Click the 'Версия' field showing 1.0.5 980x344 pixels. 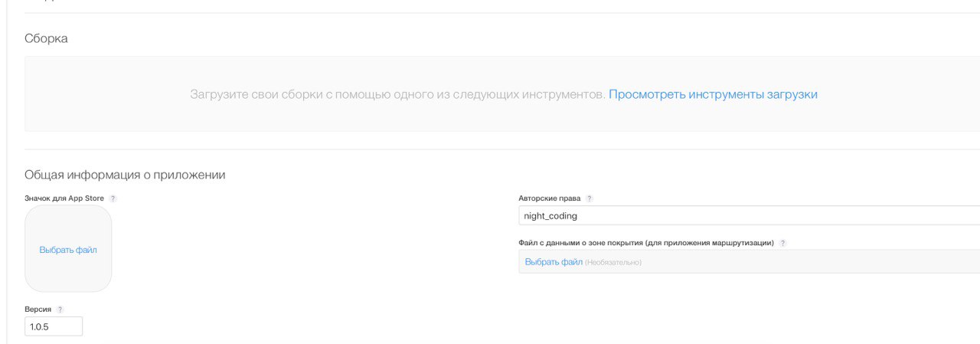54,326
